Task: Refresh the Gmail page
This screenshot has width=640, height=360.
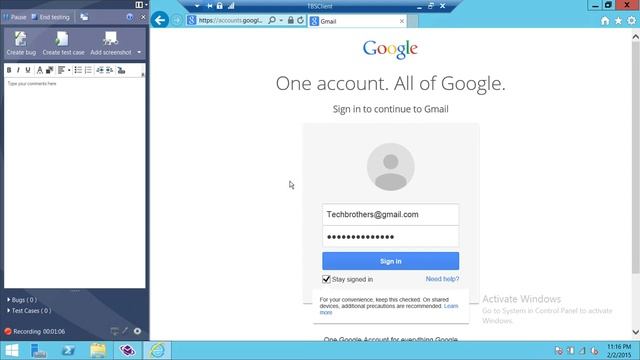Action: click(301, 20)
